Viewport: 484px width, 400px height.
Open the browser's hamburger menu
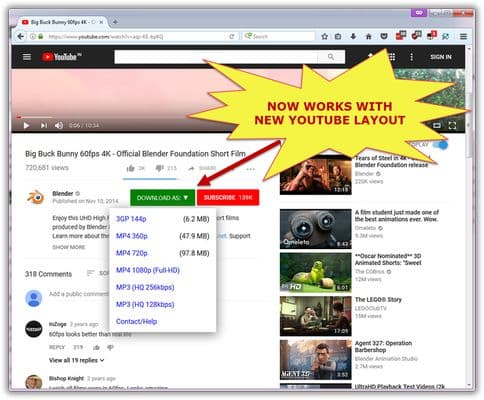[x=463, y=37]
